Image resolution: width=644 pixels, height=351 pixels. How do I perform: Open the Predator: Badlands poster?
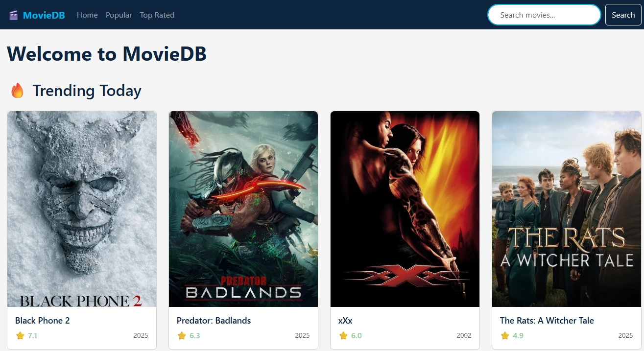[243, 209]
